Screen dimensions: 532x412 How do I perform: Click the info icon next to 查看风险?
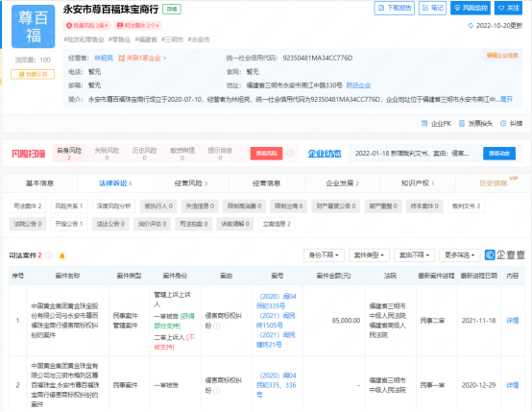pos(290,154)
